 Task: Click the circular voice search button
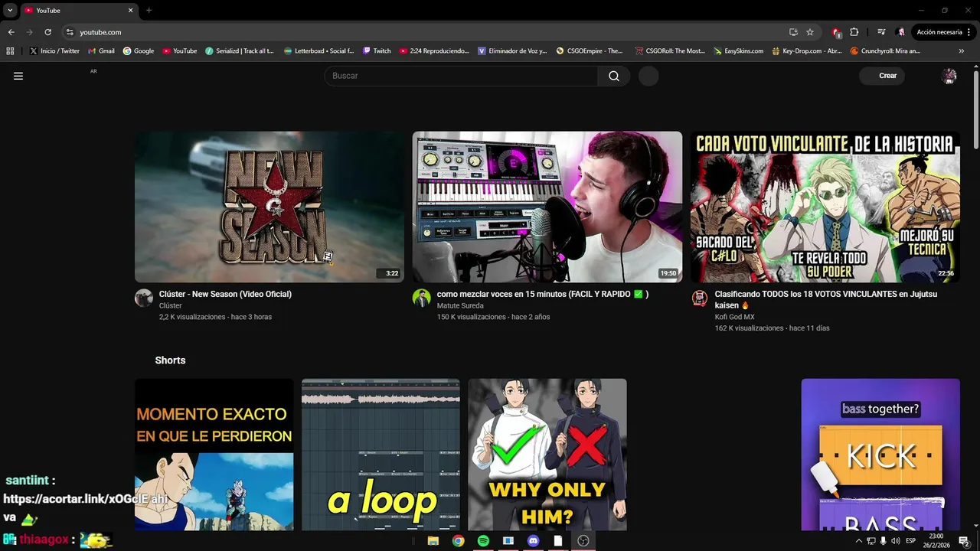point(648,76)
